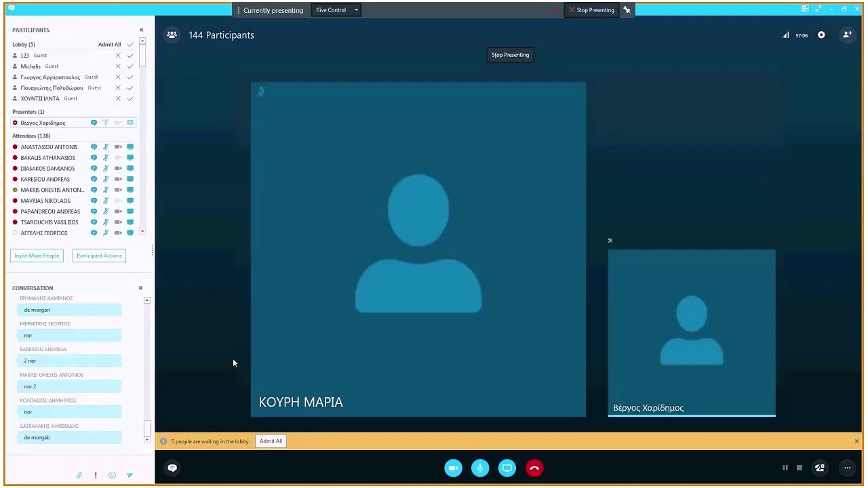Toggle the video camera button in call controls

tap(454, 468)
